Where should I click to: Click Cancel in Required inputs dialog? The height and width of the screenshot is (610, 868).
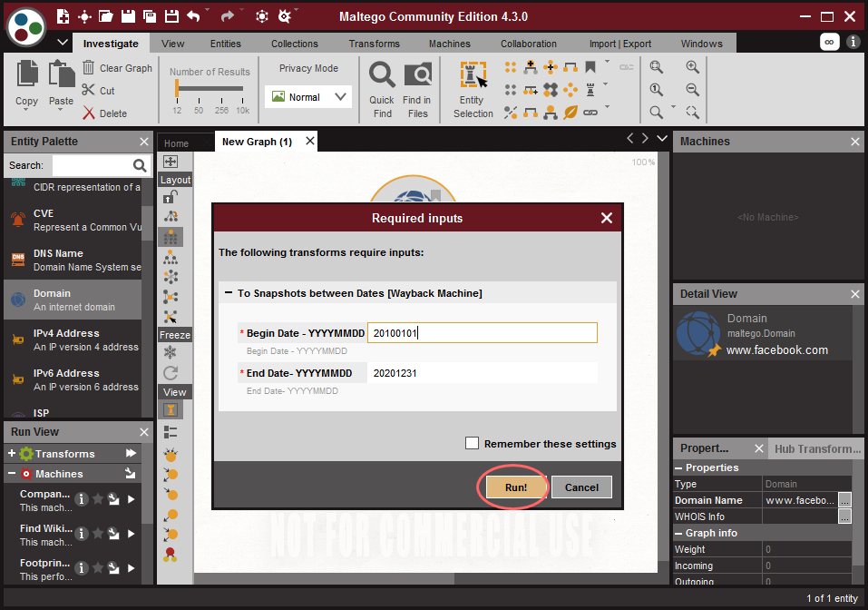pos(581,487)
